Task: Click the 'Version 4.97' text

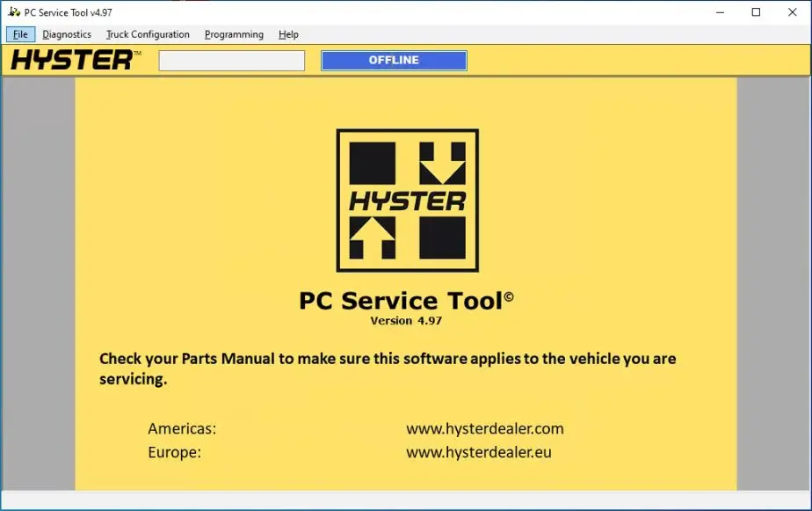Action: (406, 321)
